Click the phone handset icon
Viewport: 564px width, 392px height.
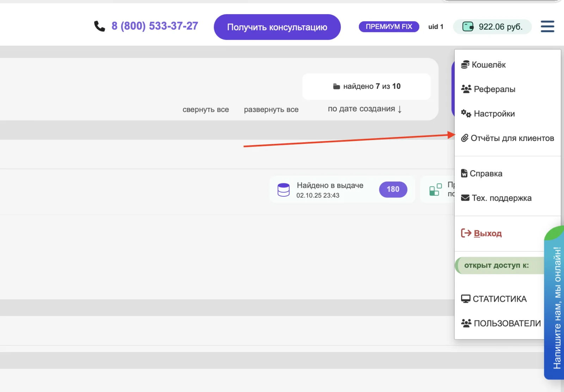click(x=99, y=26)
